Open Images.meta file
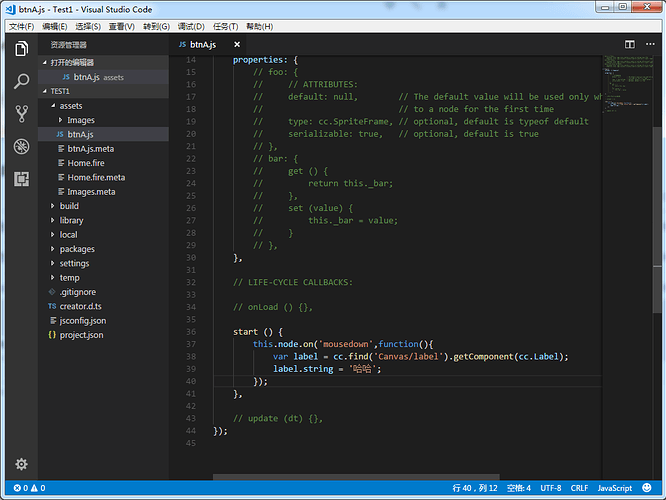Viewport: 666px width, 500px height. point(103,192)
